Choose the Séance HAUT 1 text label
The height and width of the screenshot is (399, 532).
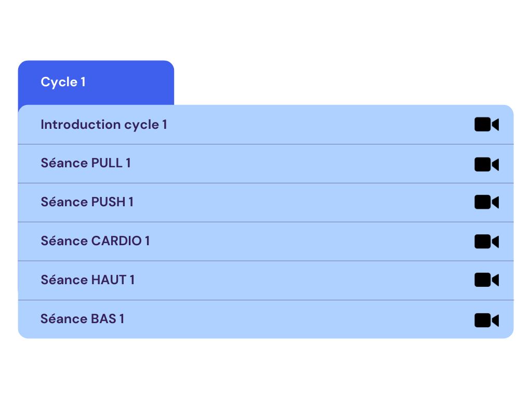[87, 280]
